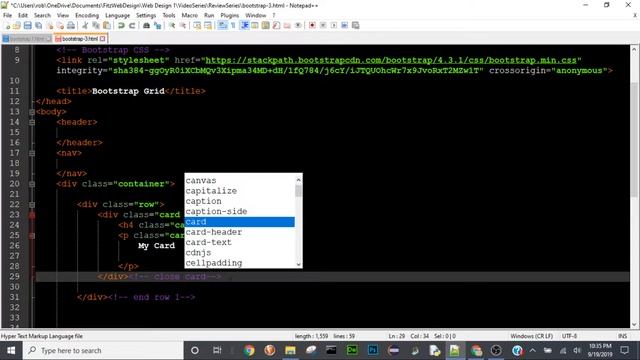The width and height of the screenshot is (640, 360).
Task: Click the Zoom Out toolbar icon
Action: click(183, 25)
